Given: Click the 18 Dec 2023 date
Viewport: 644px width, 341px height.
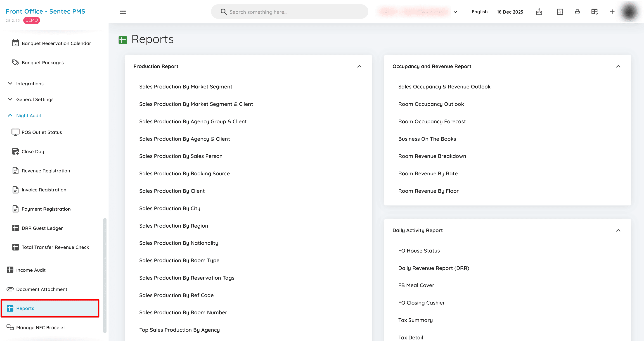Looking at the screenshot, I should click(x=510, y=12).
